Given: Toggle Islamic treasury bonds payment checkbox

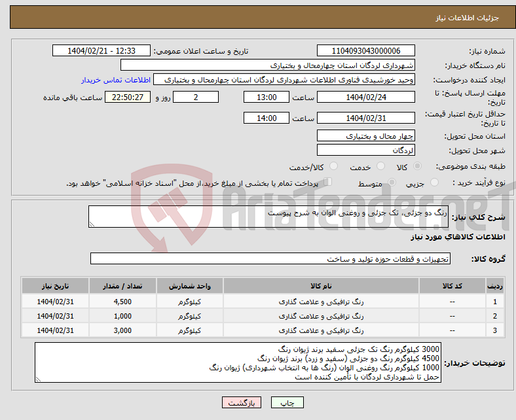Looking at the screenshot, I should (x=328, y=182).
